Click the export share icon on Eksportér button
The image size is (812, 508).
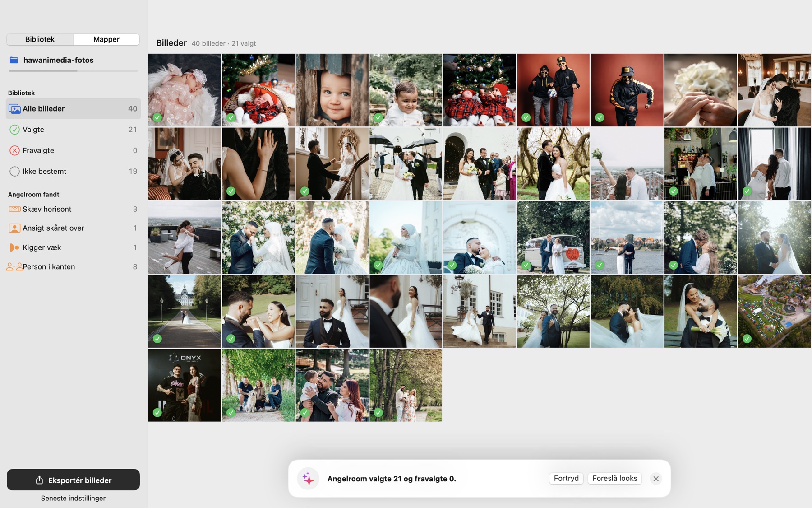coord(40,480)
